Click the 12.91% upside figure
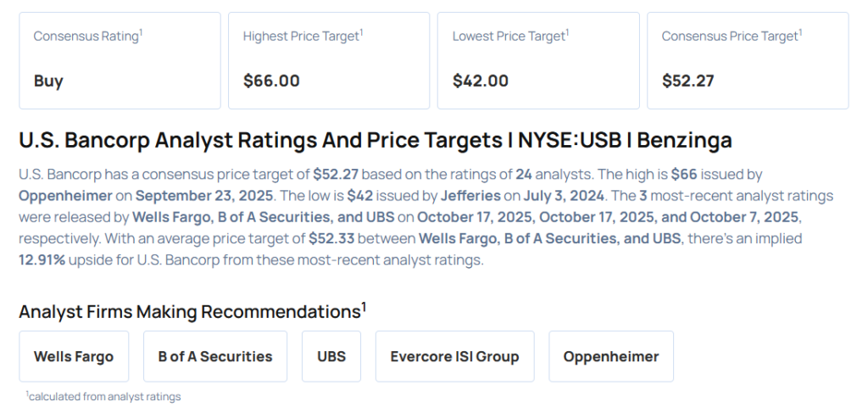The width and height of the screenshot is (868, 413). 43,260
